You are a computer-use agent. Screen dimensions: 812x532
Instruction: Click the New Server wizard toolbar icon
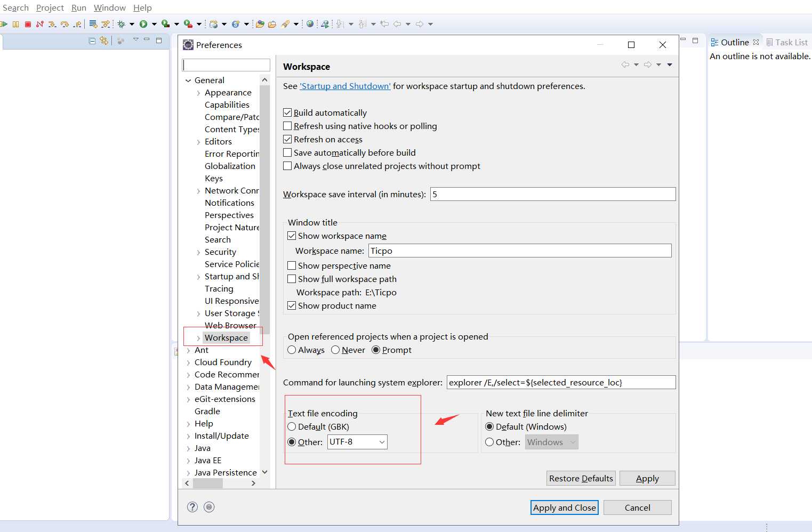point(214,24)
